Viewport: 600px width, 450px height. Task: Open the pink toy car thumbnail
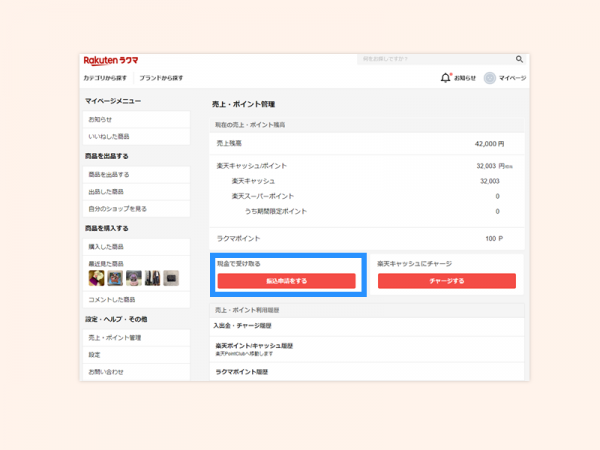pos(134,278)
